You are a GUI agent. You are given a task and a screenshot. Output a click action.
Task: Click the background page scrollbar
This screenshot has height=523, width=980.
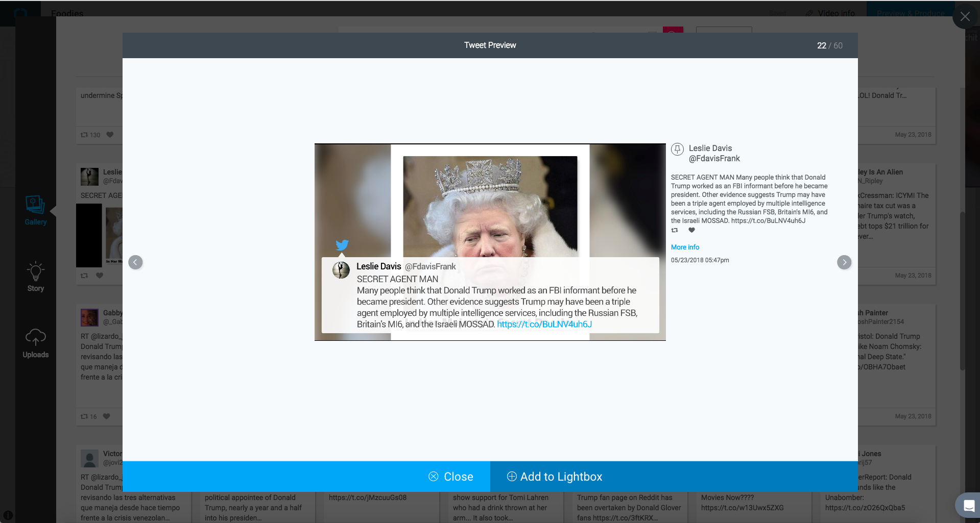point(962,291)
